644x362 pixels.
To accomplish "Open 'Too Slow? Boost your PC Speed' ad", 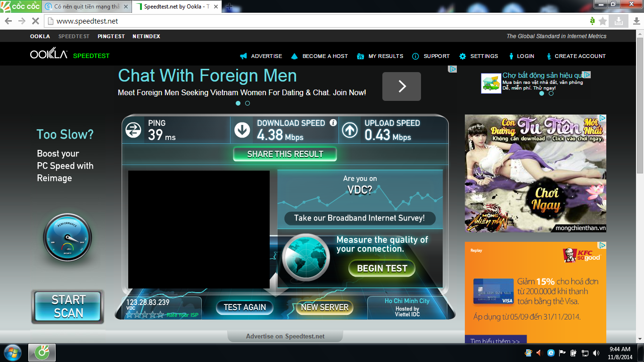I will click(x=65, y=156).
